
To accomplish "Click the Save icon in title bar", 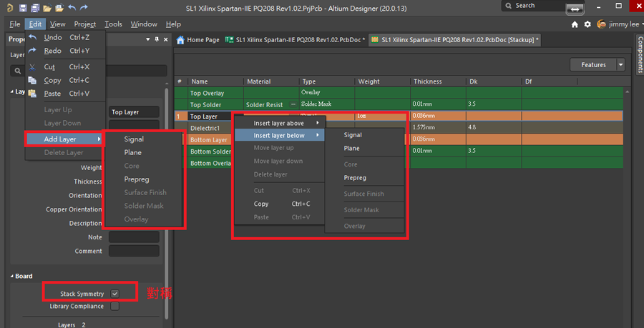I will coord(23,7).
